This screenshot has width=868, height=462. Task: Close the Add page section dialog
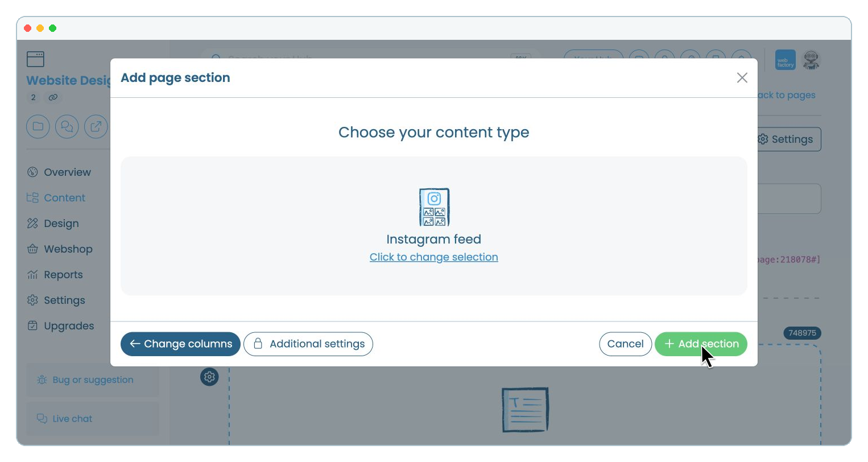[742, 78]
